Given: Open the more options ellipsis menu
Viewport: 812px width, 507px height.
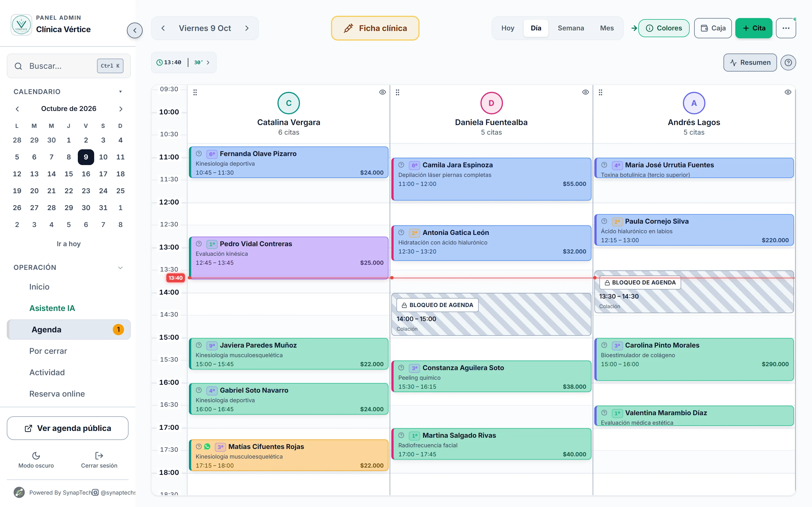Looking at the screenshot, I should click(786, 28).
